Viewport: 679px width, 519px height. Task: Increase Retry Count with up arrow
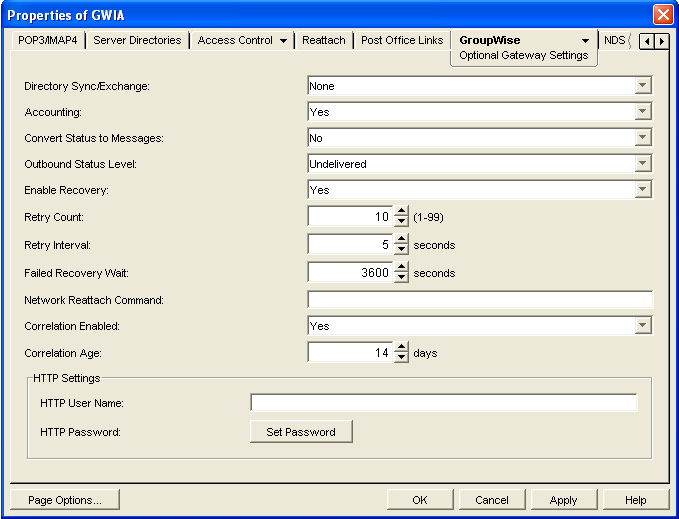(401, 211)
